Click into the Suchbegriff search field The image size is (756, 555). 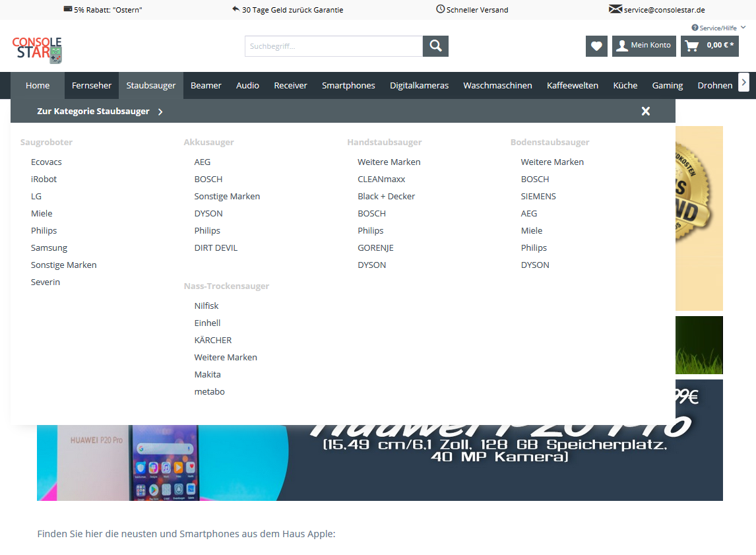tap(334, 46)
